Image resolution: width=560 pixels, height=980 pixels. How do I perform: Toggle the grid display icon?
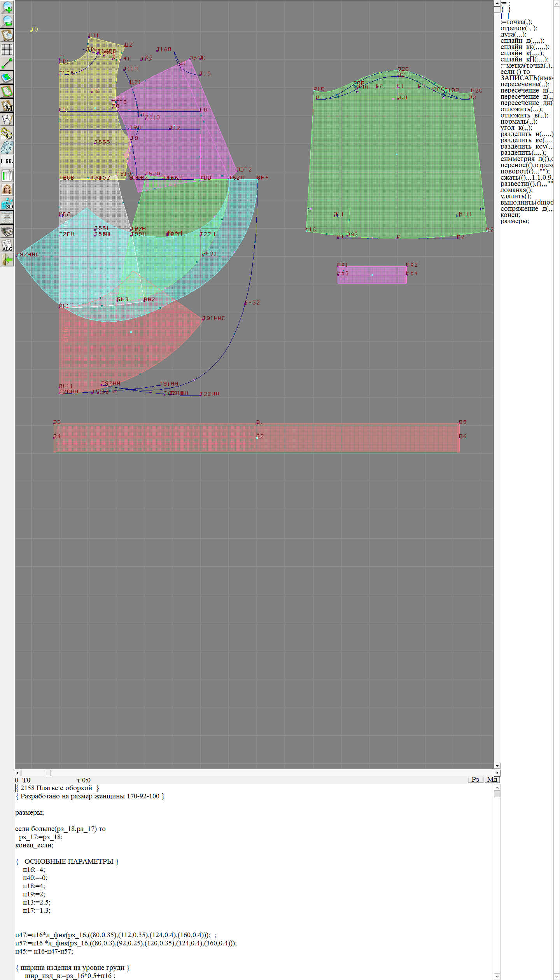click(x=7, y=49)
